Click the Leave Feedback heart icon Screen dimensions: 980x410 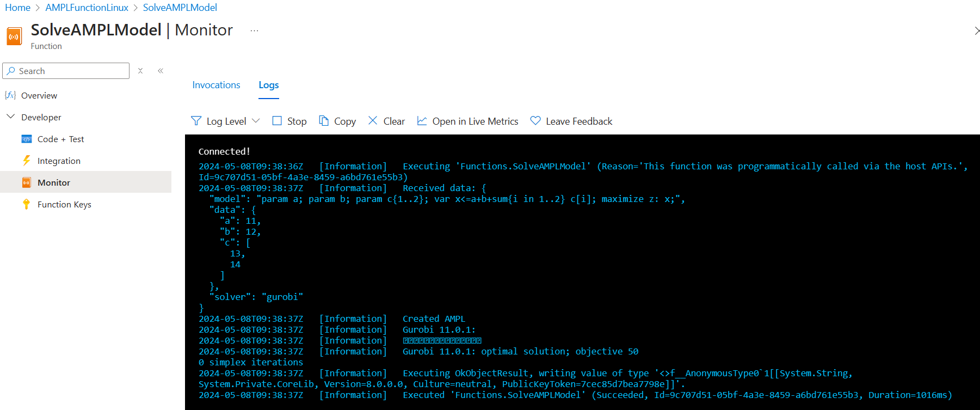[535, 120]
